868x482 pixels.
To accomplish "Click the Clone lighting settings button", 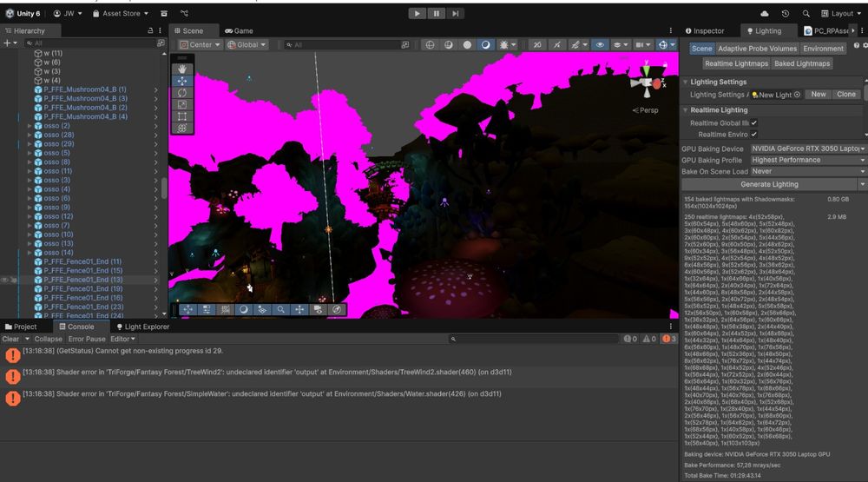I will pos(845,94).
